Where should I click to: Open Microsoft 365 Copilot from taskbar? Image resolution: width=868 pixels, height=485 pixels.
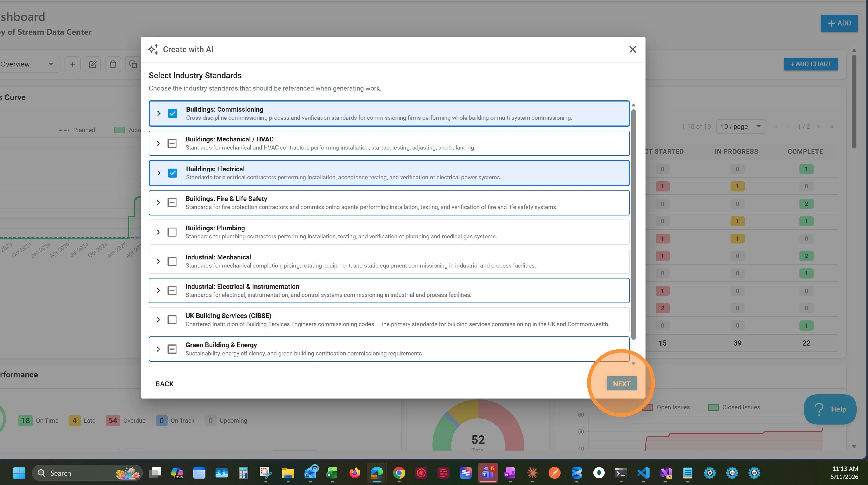[x=177, y=473]
